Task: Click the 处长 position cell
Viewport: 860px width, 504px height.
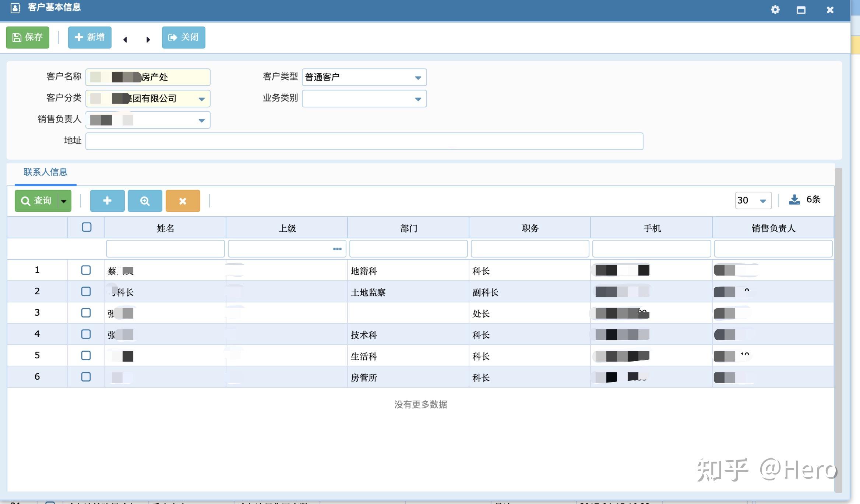Action: (530, 313)
